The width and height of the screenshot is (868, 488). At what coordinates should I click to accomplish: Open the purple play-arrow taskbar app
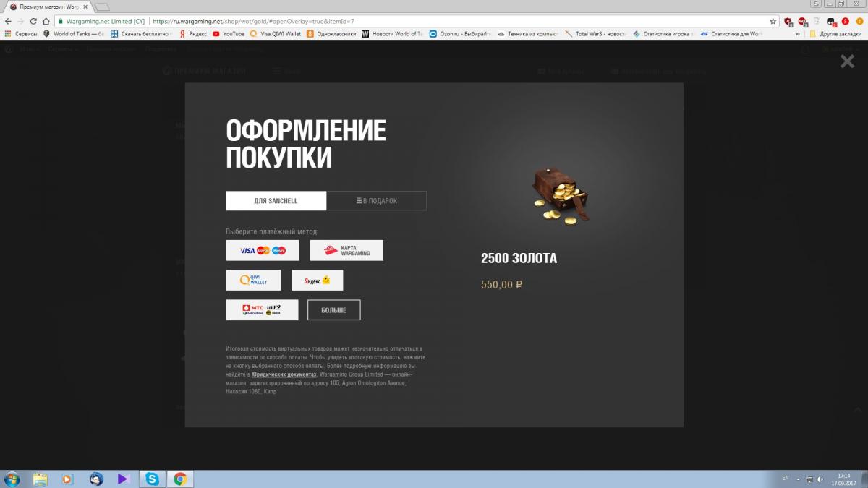pyautogui.click(x=124, y=479)
